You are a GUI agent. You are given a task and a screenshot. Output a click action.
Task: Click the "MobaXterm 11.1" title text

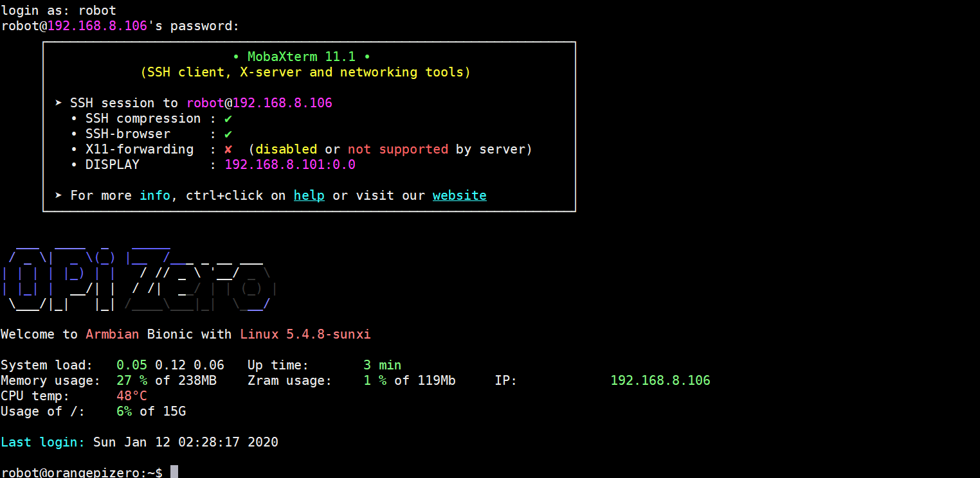coord(301,57)
